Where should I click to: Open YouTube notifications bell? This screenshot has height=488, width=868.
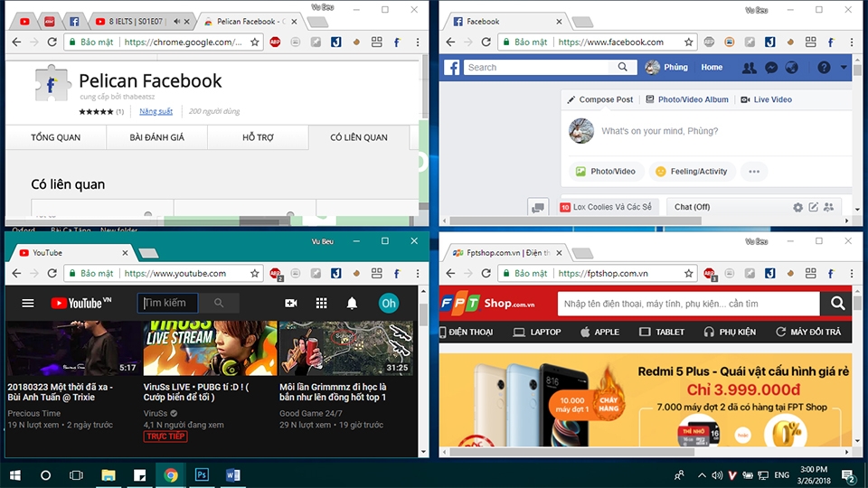click(x=352, y=304)
